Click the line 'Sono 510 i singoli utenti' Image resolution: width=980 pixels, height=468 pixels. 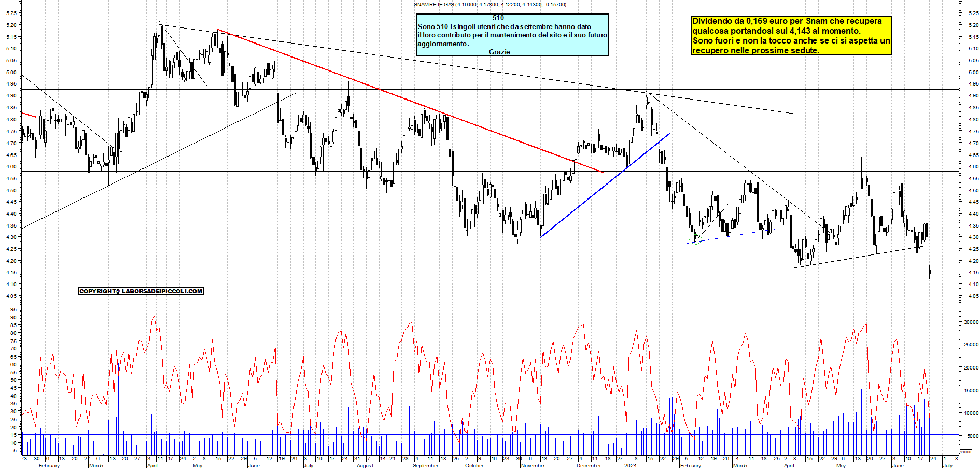point(504,26)
